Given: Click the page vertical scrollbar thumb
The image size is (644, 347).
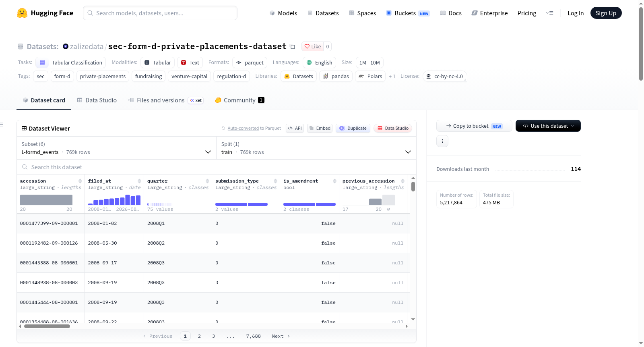Looking at the screenshot, I should tap(641, 44).
